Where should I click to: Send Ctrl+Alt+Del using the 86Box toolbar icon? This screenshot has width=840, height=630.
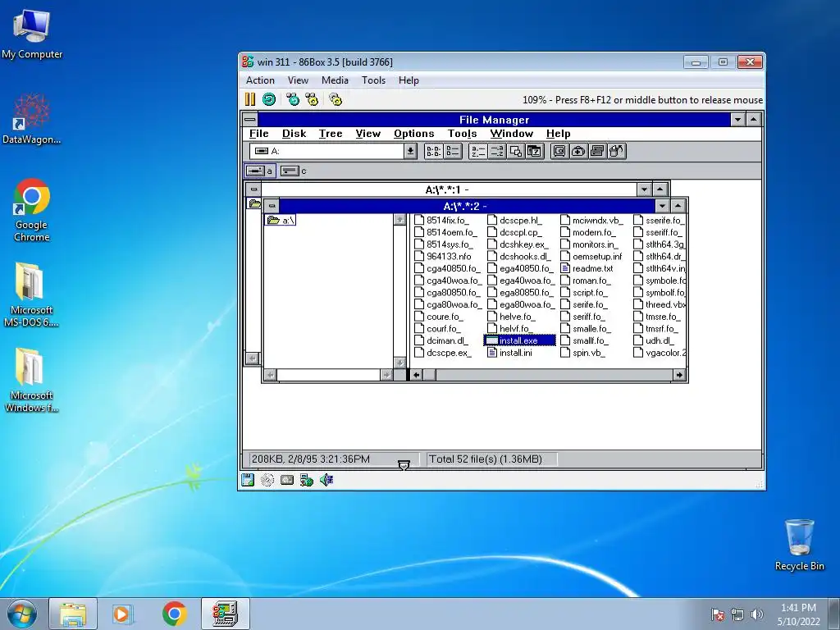(x=293, y=99)
